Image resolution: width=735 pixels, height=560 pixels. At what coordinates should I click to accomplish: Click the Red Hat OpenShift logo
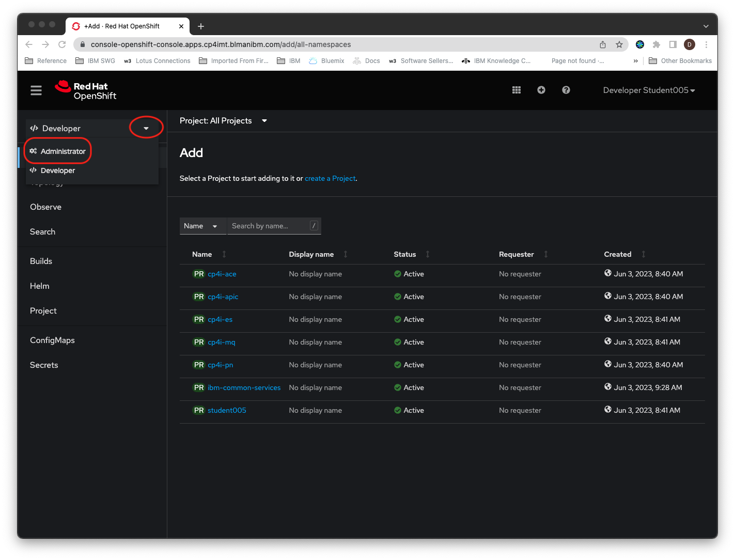point(86,90)
